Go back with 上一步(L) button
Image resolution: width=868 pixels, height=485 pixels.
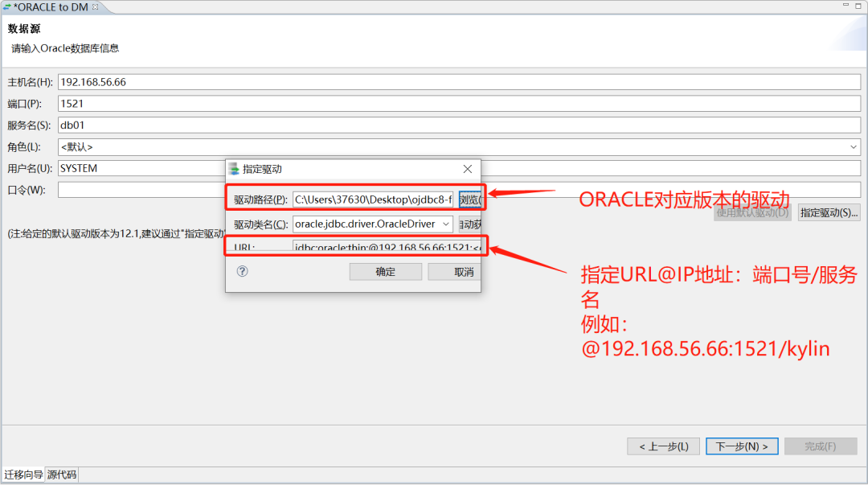663,446
